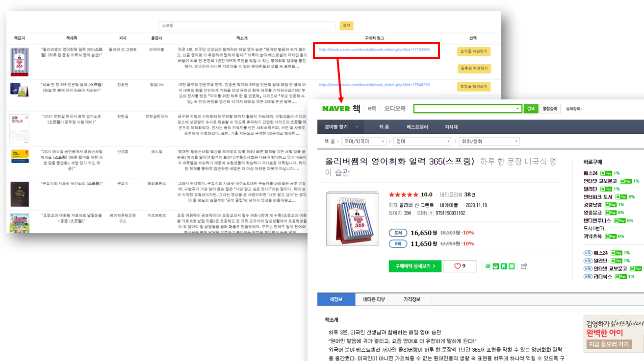Click the 도서 price type badge
The height and width of the screenshot is (361, 644).
coord(398,233)
